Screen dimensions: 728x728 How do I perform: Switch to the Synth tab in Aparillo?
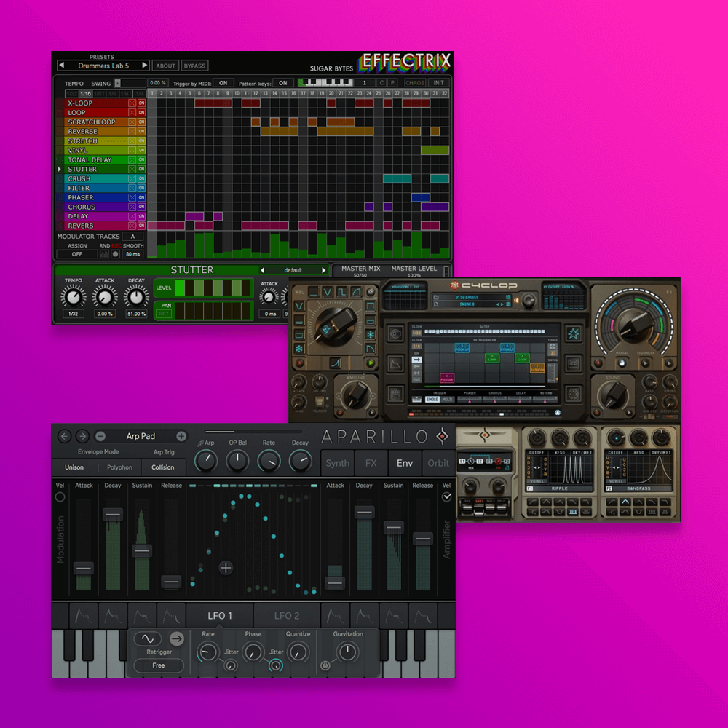pos(338,463)
